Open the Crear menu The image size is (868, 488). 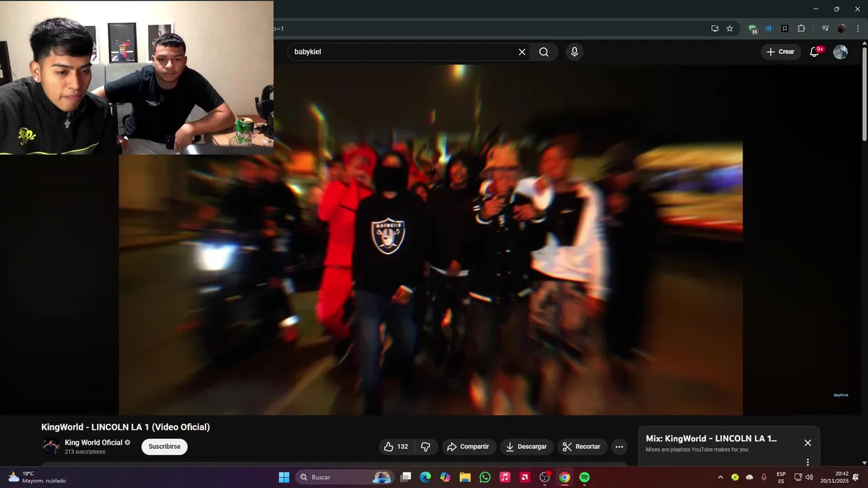781,52
